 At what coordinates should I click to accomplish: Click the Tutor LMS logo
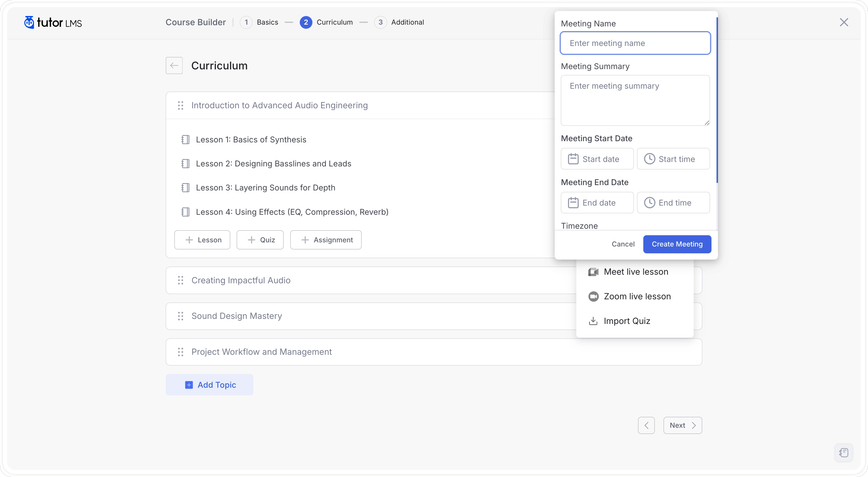[x=53, y=22]
